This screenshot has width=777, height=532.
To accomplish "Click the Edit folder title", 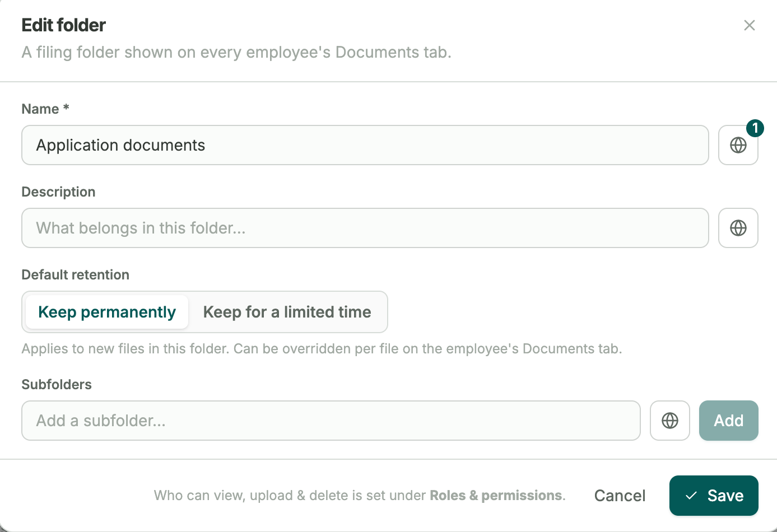I will coord(64,25).
